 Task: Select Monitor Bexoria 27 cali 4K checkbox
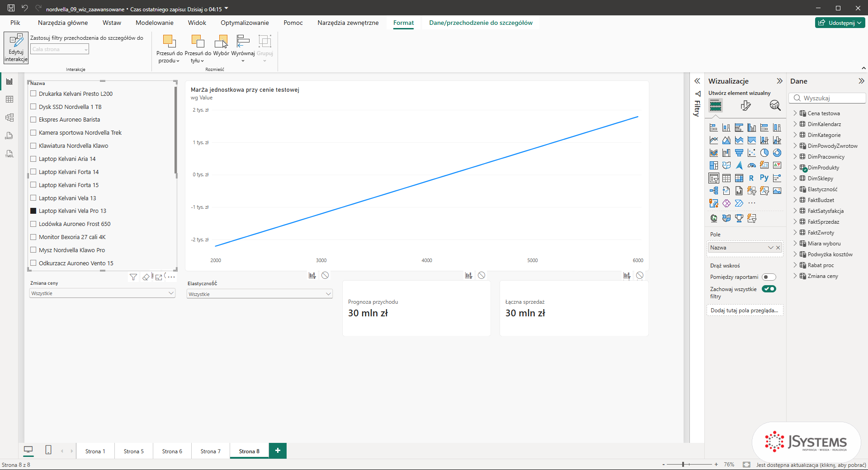pyautogui.click(x=33, y=237)
